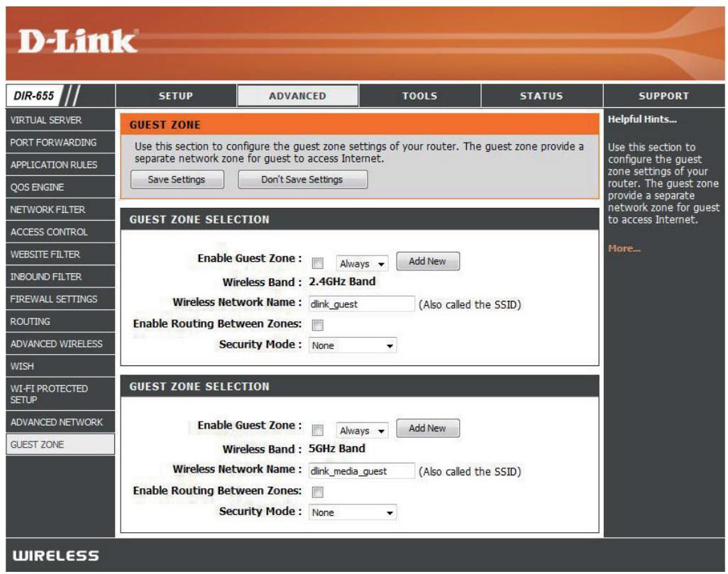Click Don't Save Settings button

(302, 180)
